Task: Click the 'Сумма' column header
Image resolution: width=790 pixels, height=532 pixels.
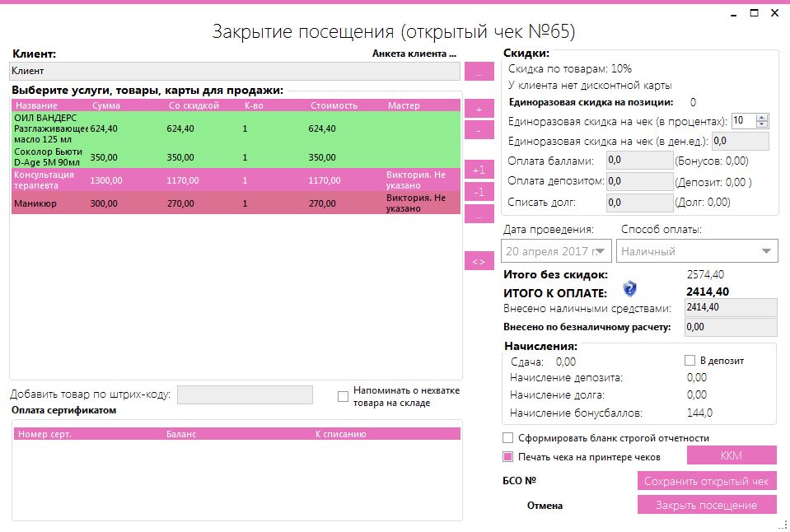Action: [x=106, y=105]
